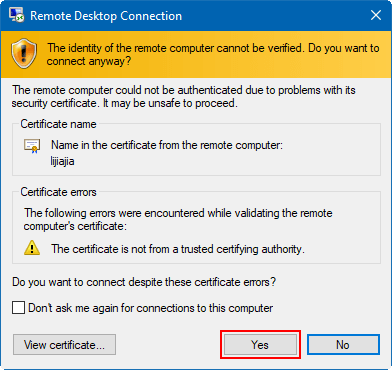This screenshot has height=370, width=392.
Task: Click the certificate icon beside certificate name
Action: [x=32, y=146]
